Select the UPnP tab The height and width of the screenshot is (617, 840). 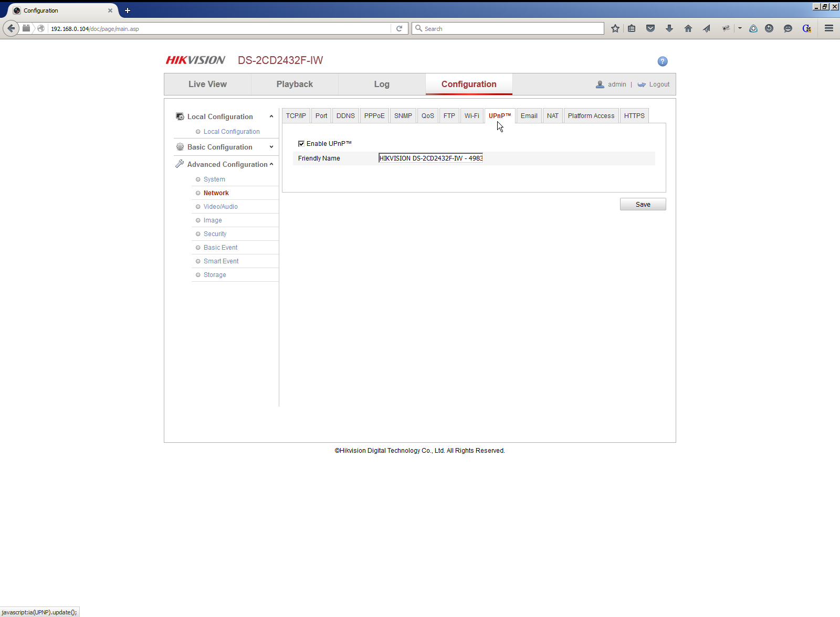(x=500, y=116)
